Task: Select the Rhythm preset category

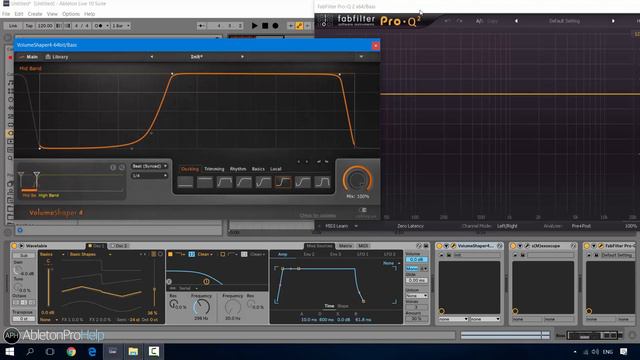Action: (238, 169)
